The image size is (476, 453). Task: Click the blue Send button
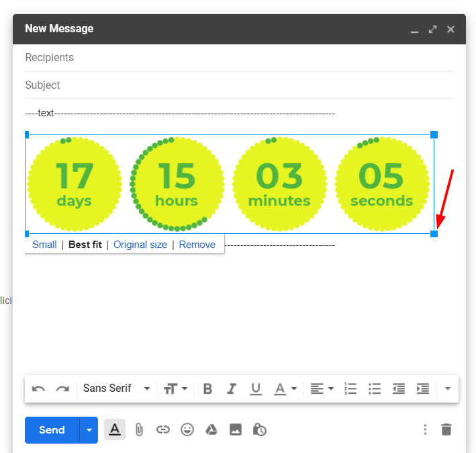52,430
